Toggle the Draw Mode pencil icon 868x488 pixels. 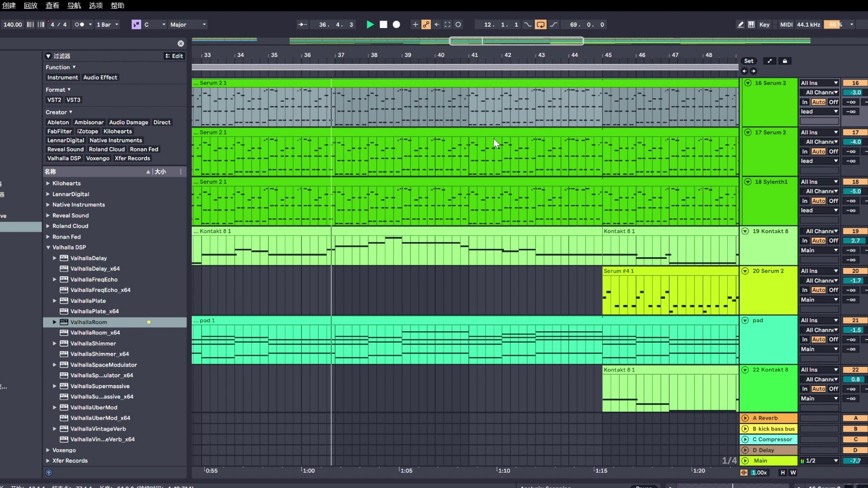tap(741, 24)
